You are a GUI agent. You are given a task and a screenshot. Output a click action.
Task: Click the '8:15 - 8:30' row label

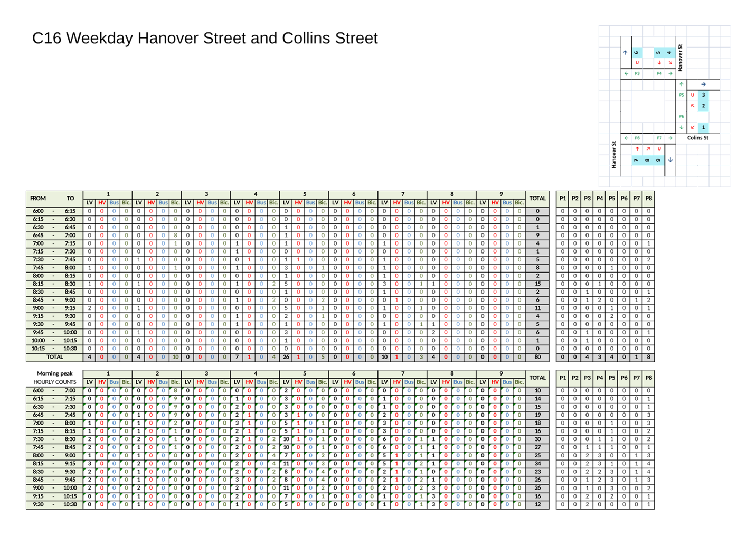point(54,284)
